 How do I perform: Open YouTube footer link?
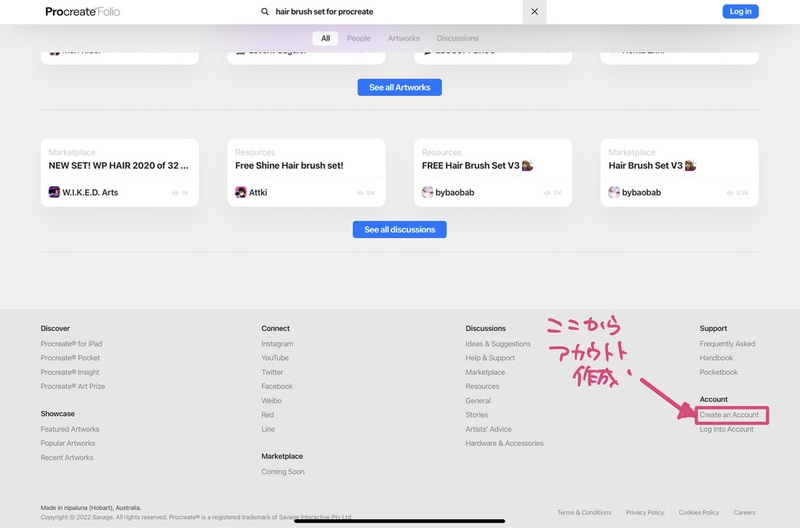(275, 358)
